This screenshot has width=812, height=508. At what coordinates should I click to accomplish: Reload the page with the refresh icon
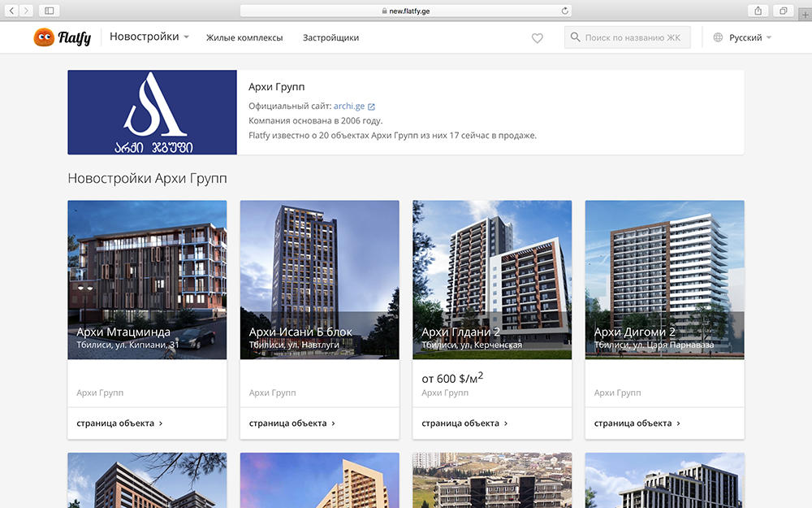tap(564, 11)
